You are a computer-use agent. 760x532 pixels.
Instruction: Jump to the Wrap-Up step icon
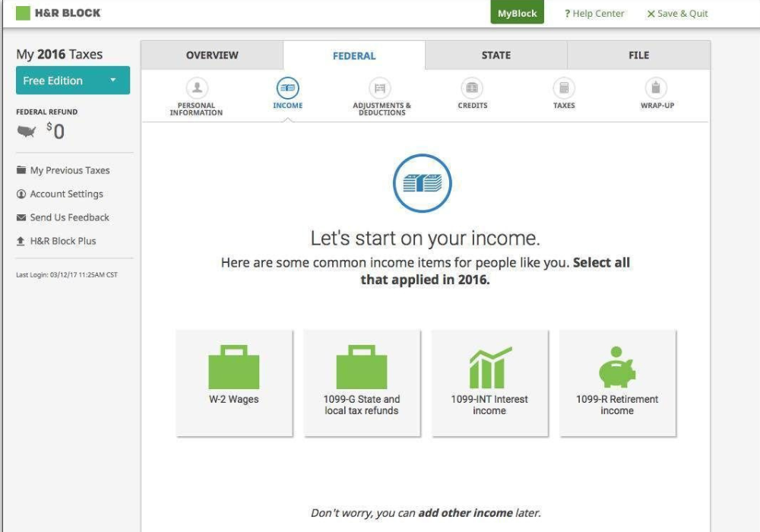pos(657,88)
